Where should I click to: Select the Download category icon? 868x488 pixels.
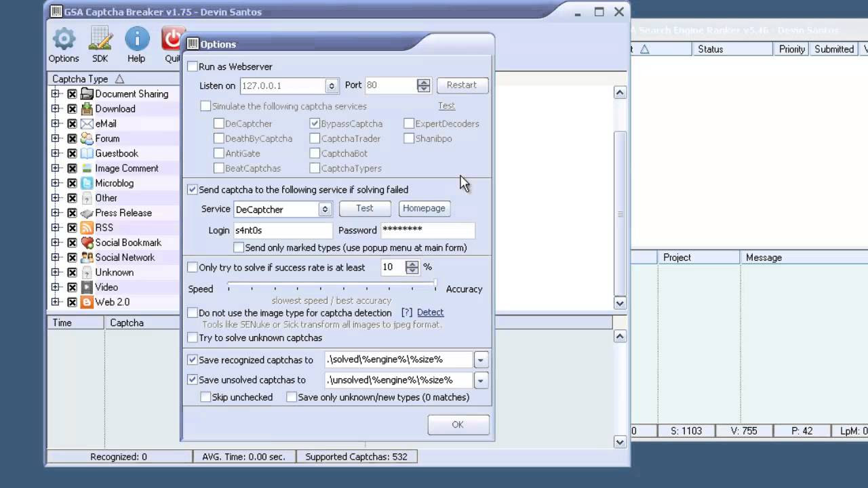(87, 108)
